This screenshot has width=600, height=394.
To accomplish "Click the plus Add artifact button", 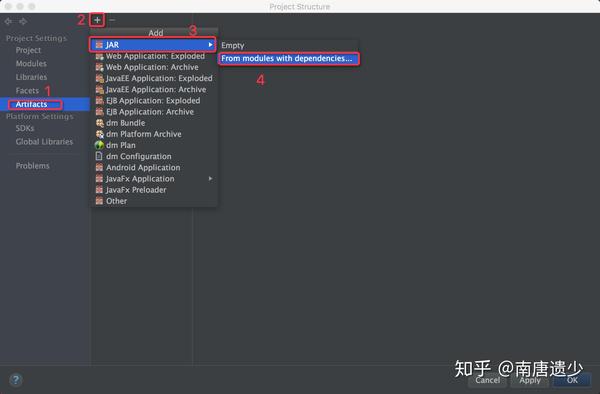I will click(x=97, y=20).
